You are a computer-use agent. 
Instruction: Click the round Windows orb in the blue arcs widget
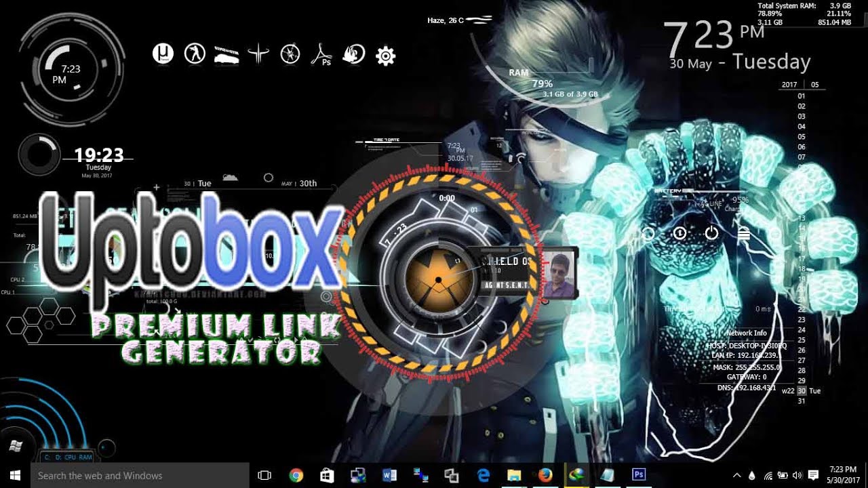click(16, 446)
